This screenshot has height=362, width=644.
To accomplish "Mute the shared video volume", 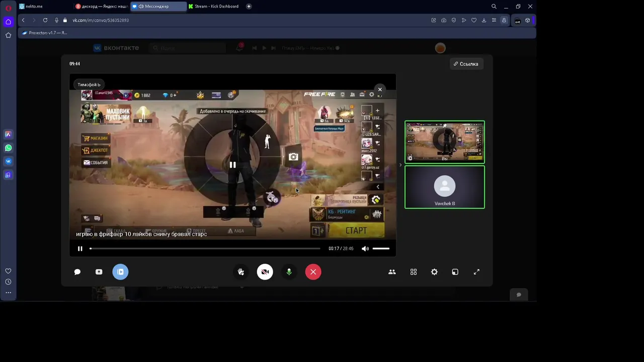I will [x=365, y=248].
